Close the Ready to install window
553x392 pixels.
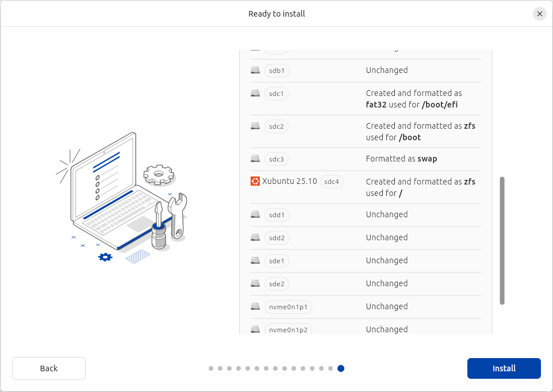[539, 14]
